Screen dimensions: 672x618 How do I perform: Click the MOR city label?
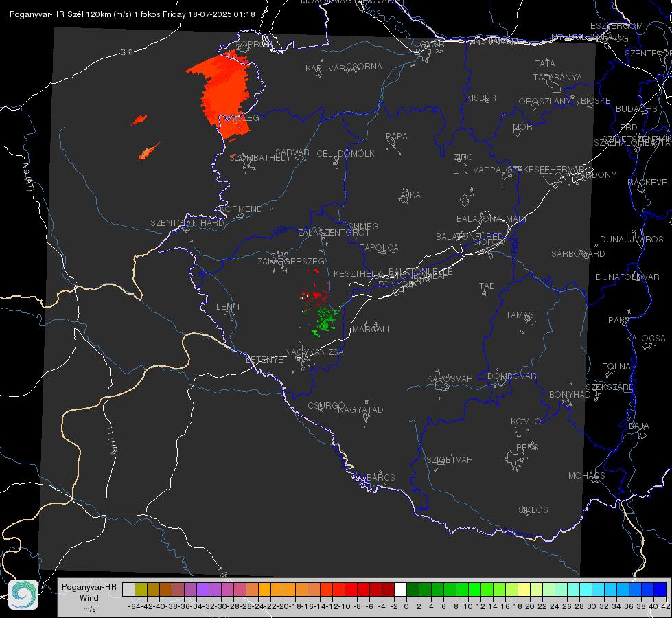click(523, 126)
